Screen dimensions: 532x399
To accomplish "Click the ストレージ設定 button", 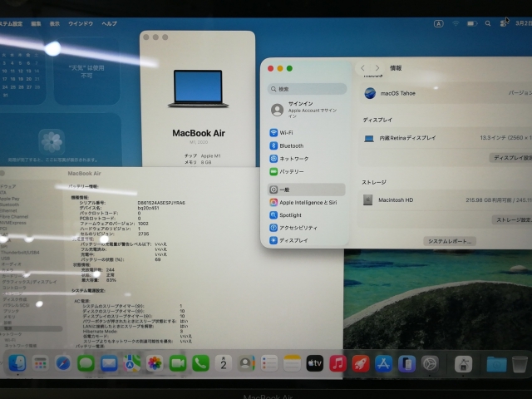I will click(x=512, y=219).
